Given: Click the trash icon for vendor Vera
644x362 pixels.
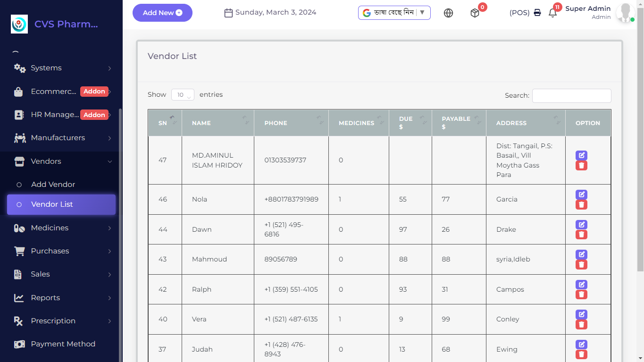Looking at the screenshot, I should pyautogui.click(x=581, y=324).
